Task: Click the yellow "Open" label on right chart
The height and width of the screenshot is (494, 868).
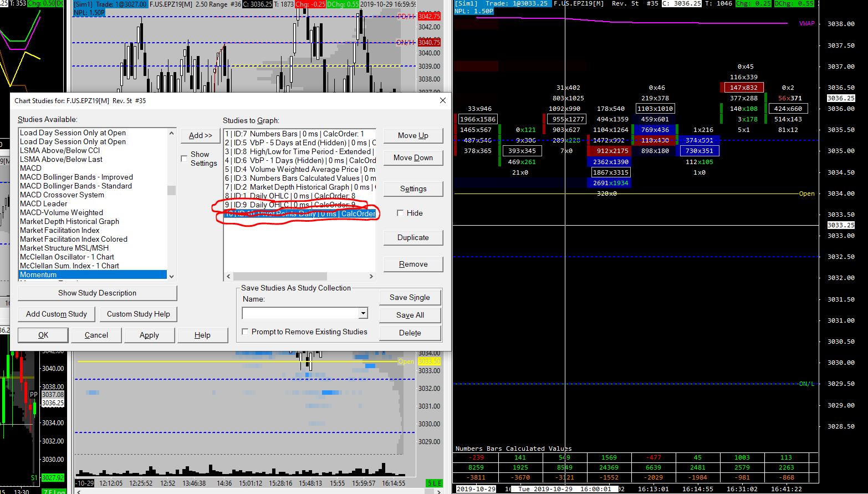Action: [x=806, y=193]
